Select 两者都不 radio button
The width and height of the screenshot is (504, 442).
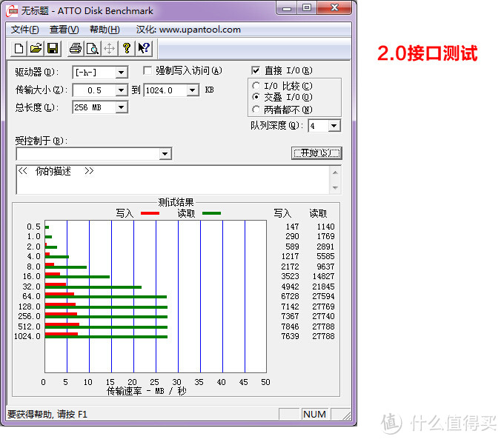point(256,110)
